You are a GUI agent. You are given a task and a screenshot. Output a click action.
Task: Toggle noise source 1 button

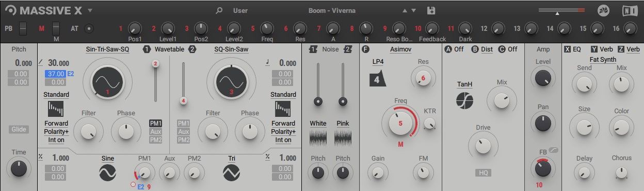(313, 49)
